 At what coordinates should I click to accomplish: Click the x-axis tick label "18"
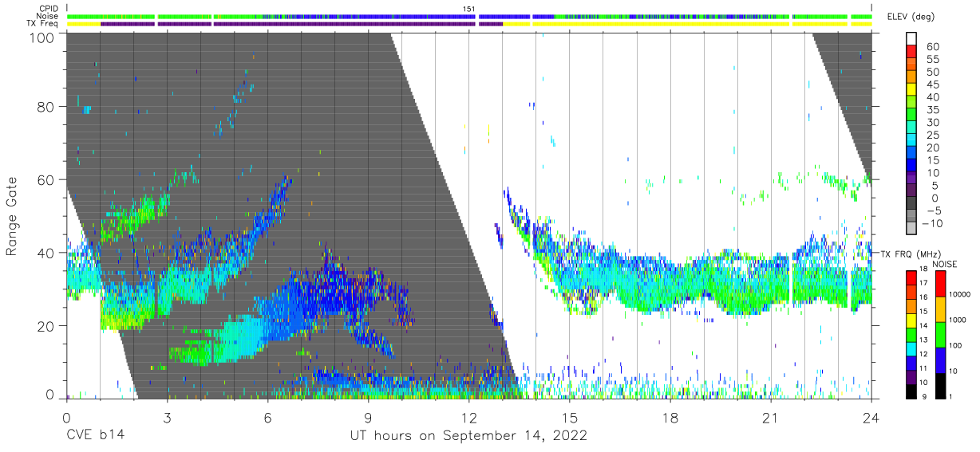pos(670,417)
